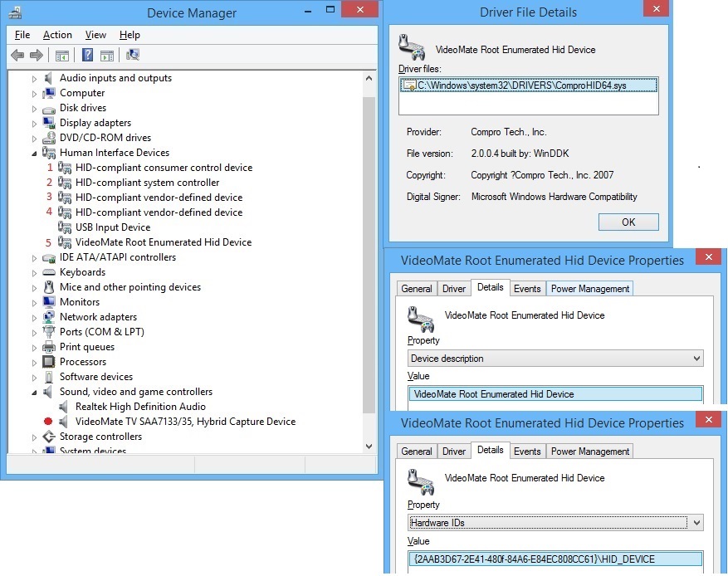Toggle the Show/Hide Action Pane toolbar icon
Image resolution: width=728 pixels, height=576 pixels.
107,56
